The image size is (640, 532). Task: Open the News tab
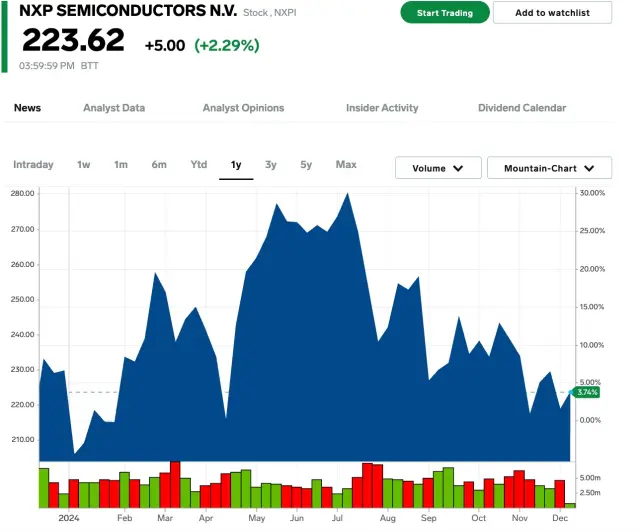coord(27,108)
